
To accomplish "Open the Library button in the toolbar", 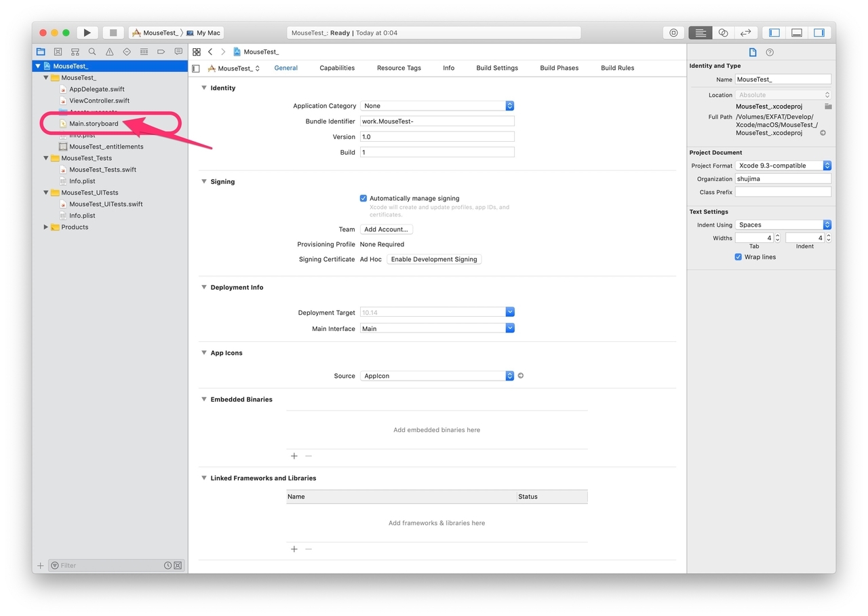I will (673, 33).
